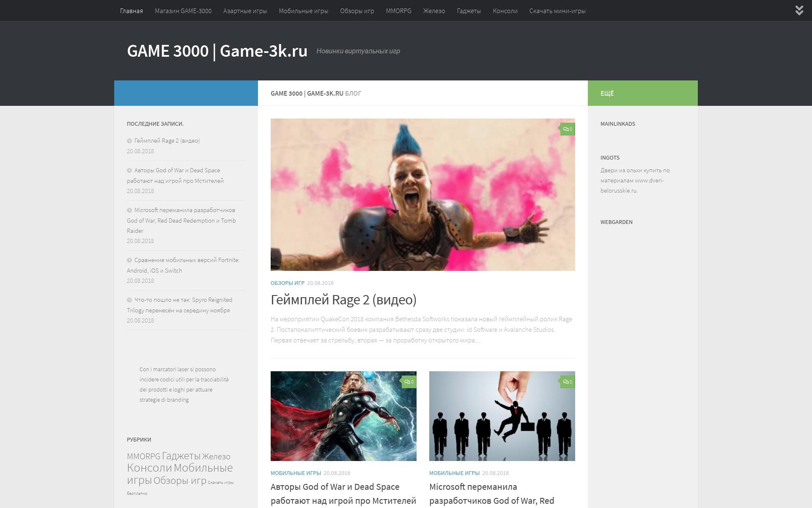Click ОБЗОРЫ ИГР category link above article
This screenshot has height=508, width=812.
point(287,283)
